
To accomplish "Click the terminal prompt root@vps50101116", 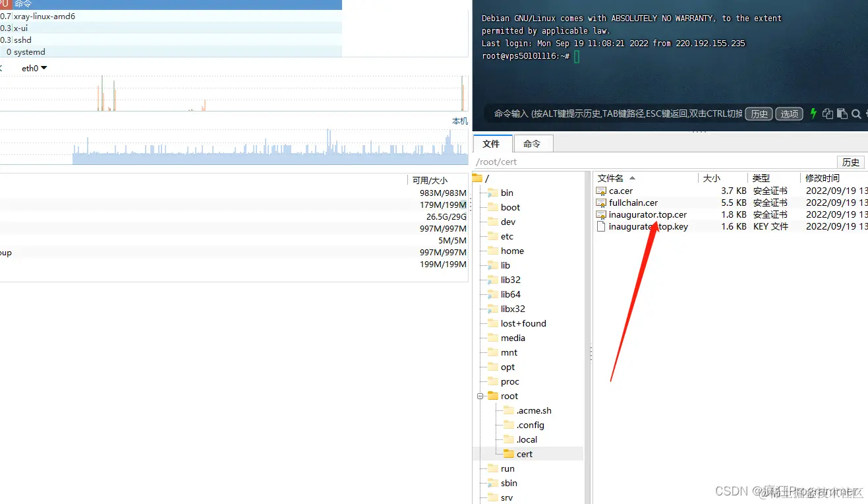I will [525, 56].
